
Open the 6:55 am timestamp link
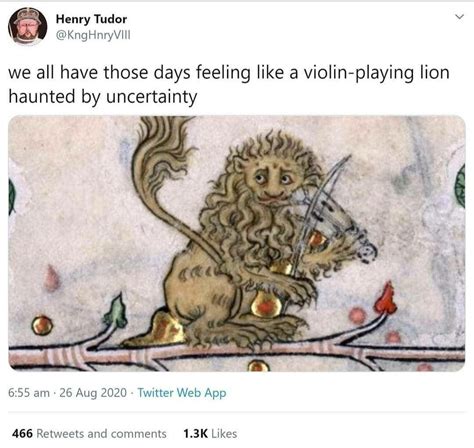coord(29,393)
